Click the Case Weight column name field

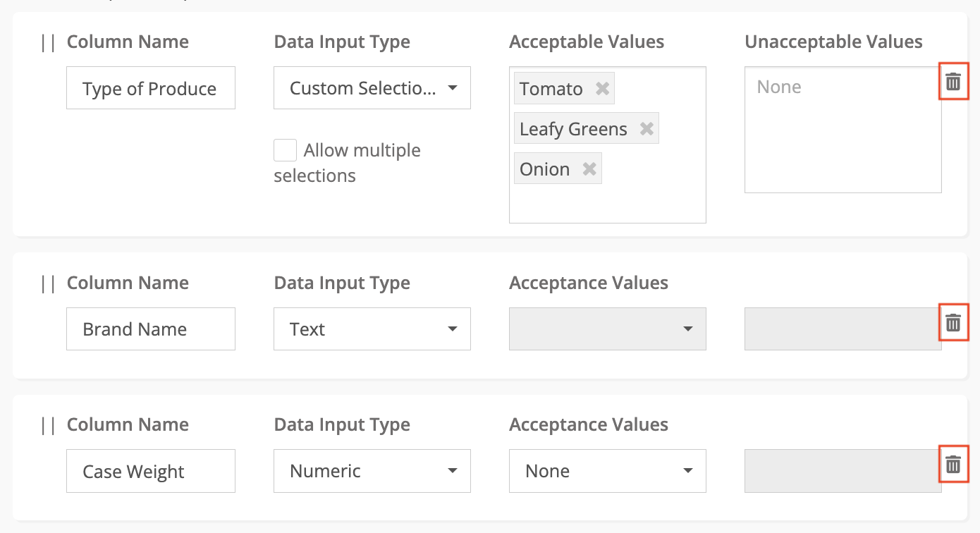(150, 472)
